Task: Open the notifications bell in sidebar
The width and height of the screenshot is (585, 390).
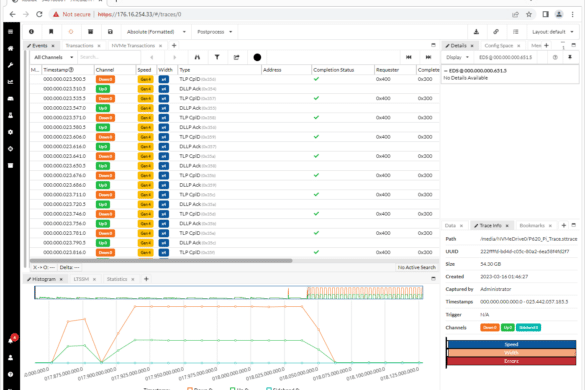Action: pos(10,340)
